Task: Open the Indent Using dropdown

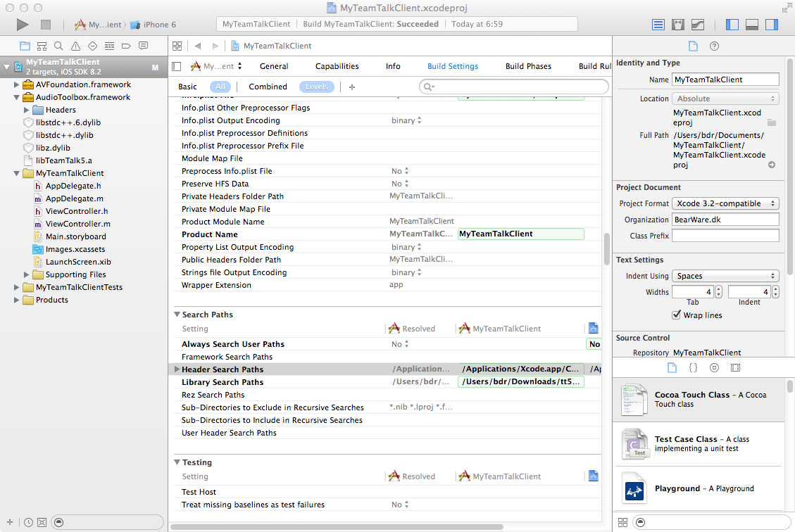Action: (x=725, y=276)
